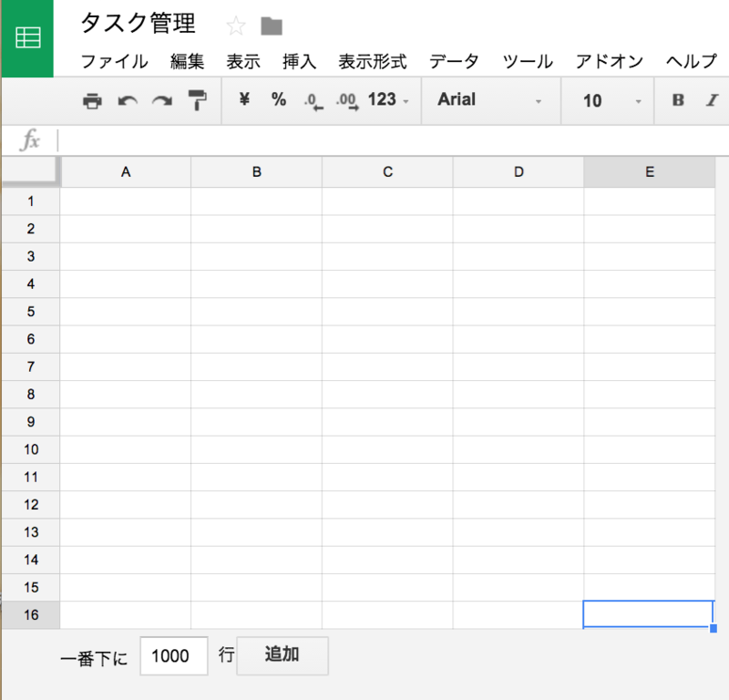Select the undo icon
Image resolution: width=729 pixels, height=700 pixels.
pos(127,101)
